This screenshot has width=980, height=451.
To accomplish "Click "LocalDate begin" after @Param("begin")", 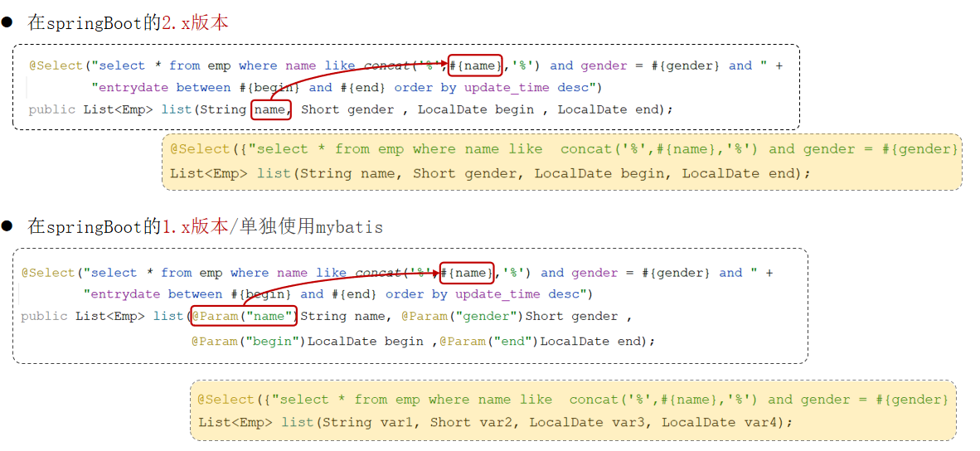I will coord(367,341).
